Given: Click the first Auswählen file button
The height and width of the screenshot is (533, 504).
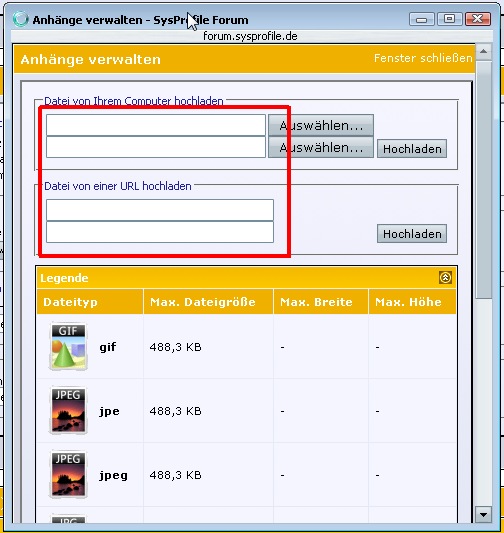Looking at the screenshot, I should 321,125.
